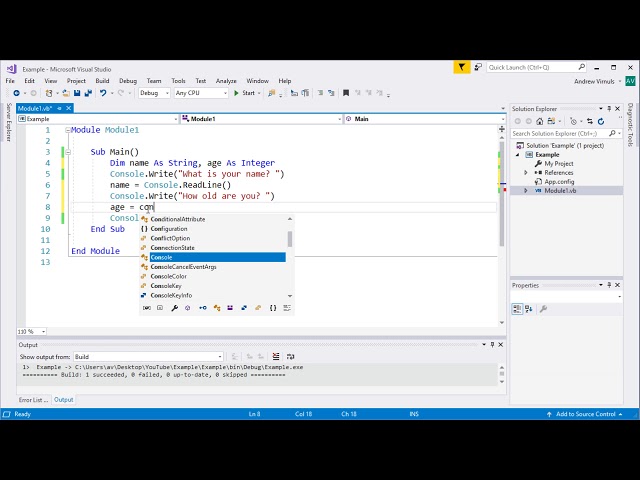Image resolution: width=640 pixels, height=480 pixels.
Task: Open the Debug menu
Action: point(128,81)
